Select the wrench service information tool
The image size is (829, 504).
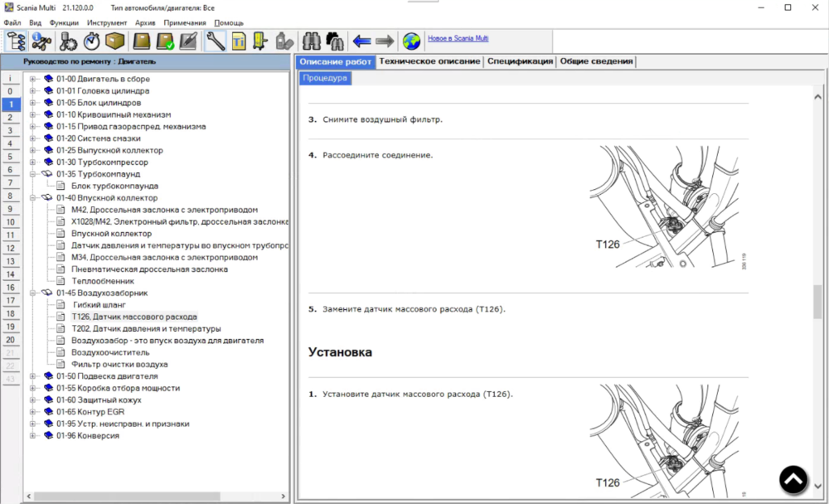pos(214,40)
